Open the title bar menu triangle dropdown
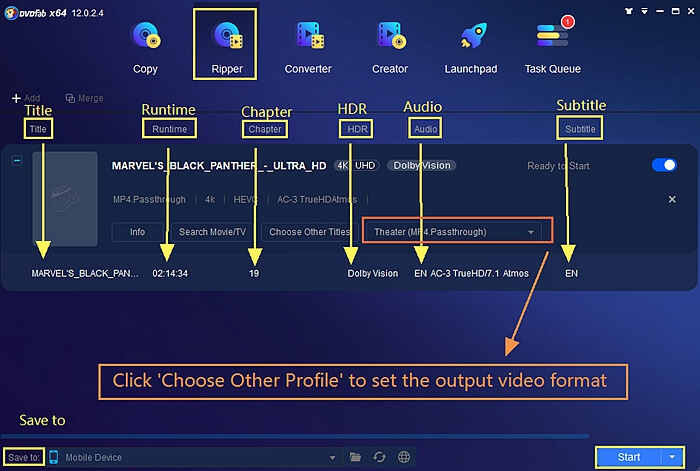700x471 pixels. coord(644,11)
